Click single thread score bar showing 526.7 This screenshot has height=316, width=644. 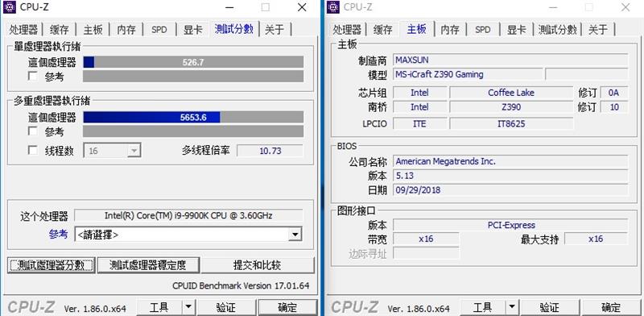coord(193,62)
